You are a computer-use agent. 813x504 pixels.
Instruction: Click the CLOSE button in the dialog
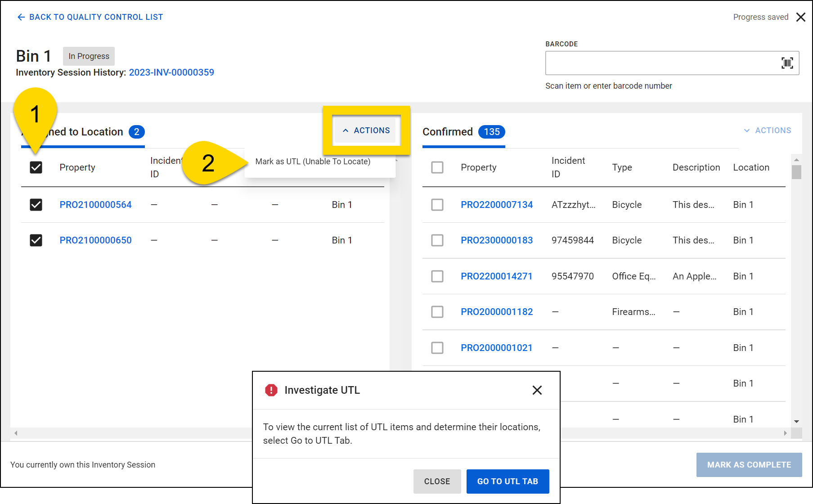click(x=437, y=481)
